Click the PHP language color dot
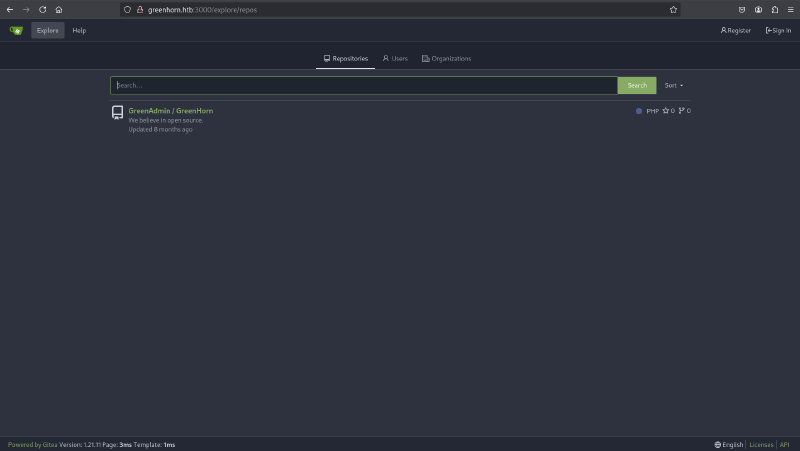The width and height of the screenshot is (800, 451). [x=639, y=111]
